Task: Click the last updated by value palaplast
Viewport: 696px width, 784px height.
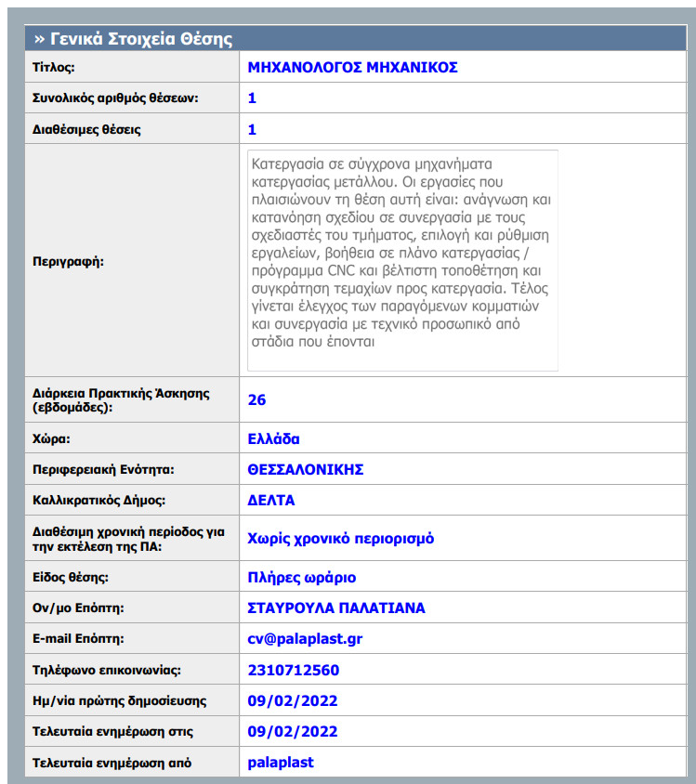Action: coord(281,763)
